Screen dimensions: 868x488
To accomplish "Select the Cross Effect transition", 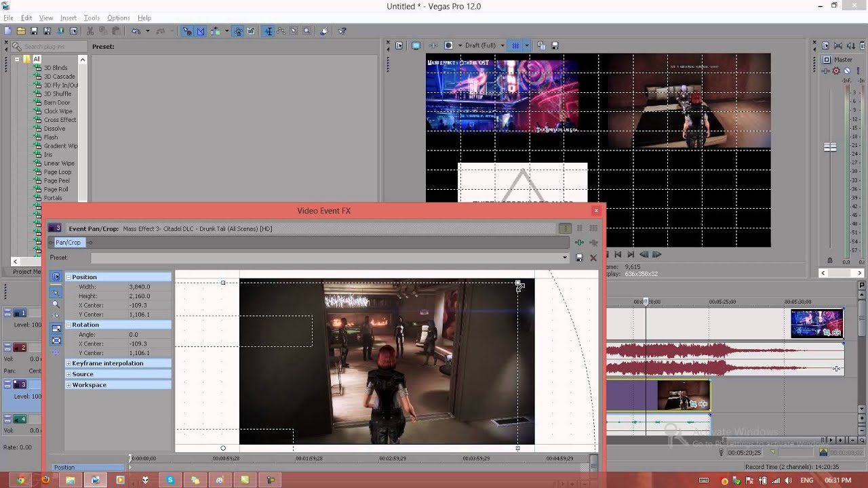I will pyautogui.click(x=60, y=120).
